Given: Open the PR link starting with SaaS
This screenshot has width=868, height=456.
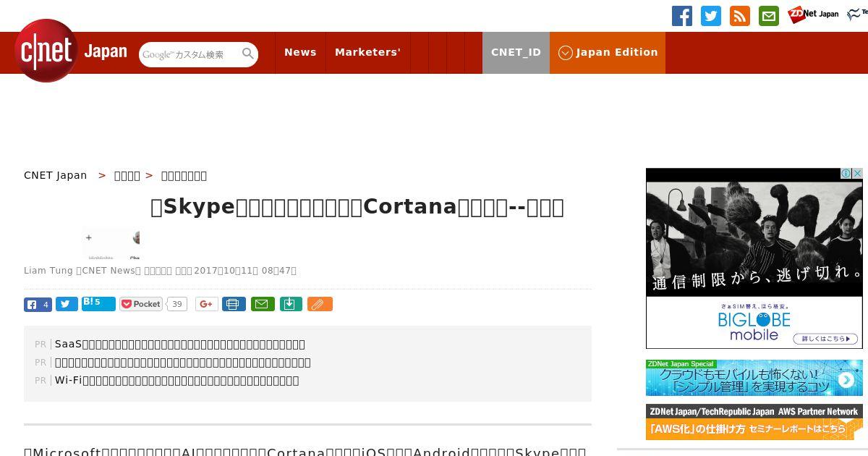Looking at the screenshot, I should point(180,344).
